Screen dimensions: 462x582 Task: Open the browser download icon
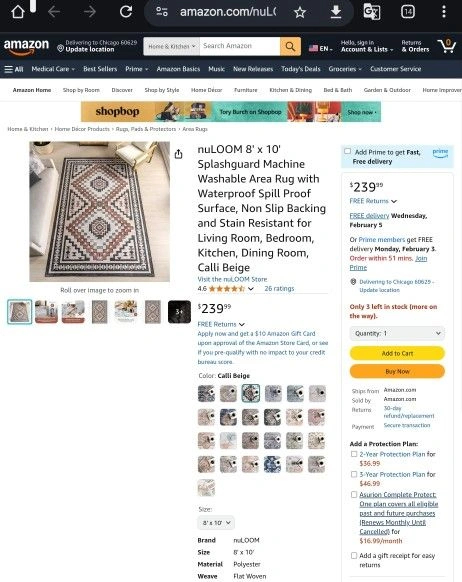336,12
